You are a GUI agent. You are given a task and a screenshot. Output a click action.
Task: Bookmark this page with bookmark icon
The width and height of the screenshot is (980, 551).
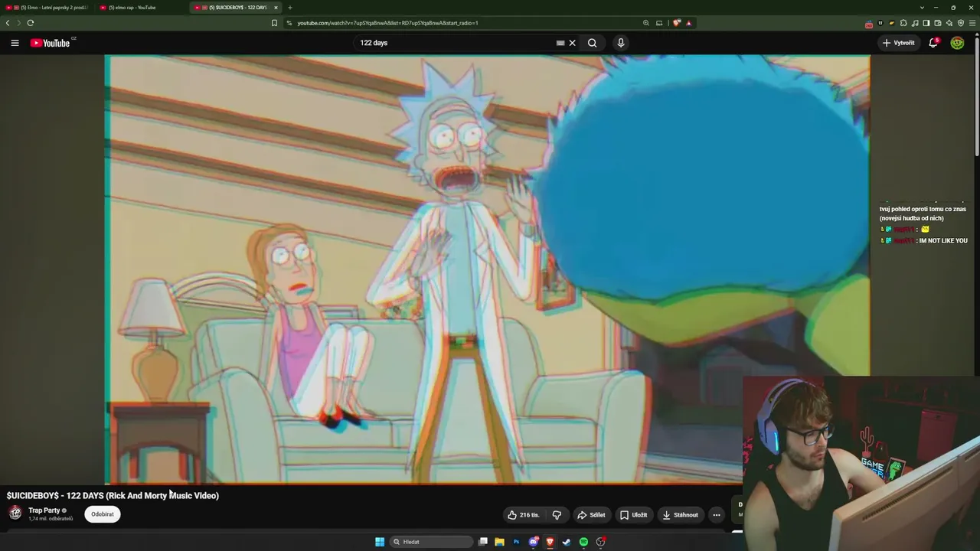point(274,23)
